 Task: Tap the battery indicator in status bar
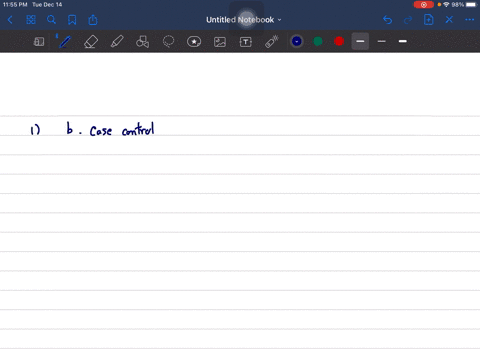tap(471, 5)
